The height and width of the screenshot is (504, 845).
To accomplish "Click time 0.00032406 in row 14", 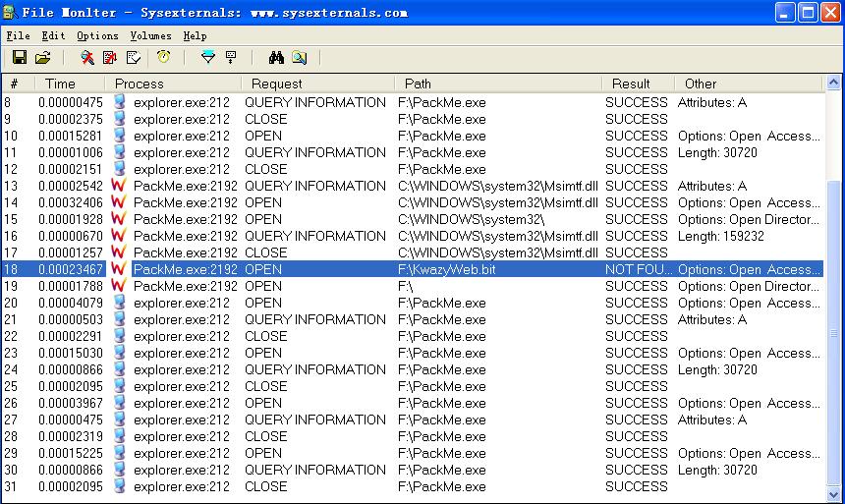I will click(x=71, y=202).
